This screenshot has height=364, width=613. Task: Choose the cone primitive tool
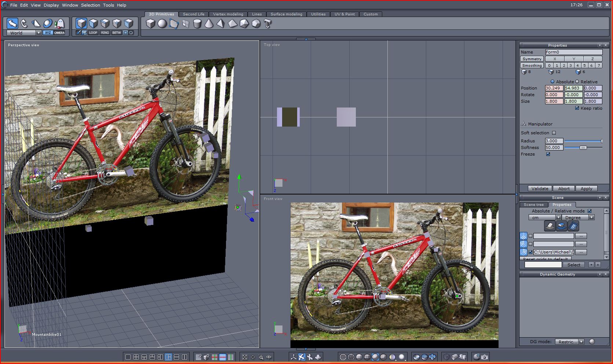[209, 24]
